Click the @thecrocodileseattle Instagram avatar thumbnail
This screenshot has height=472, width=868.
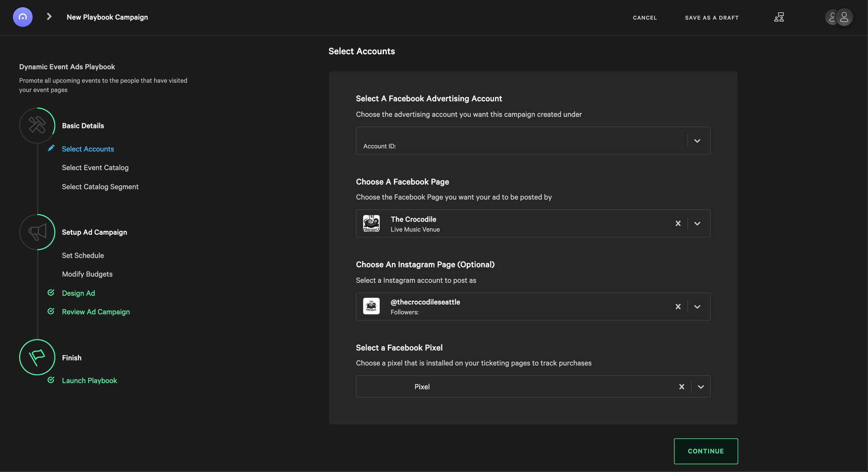coord(371,306)
